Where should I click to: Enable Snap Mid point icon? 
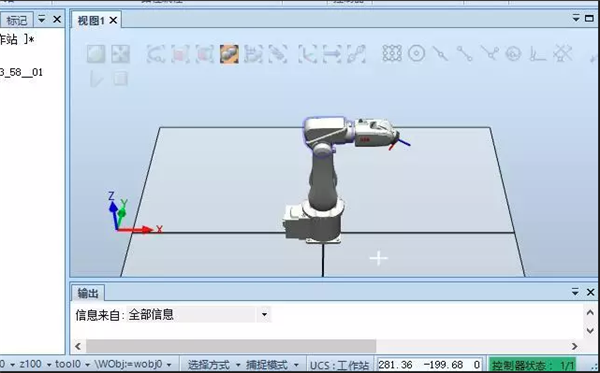440,54
